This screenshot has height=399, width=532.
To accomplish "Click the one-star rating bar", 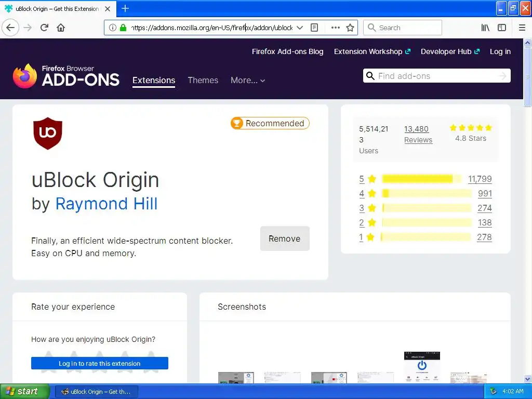I will coord(426,237).
